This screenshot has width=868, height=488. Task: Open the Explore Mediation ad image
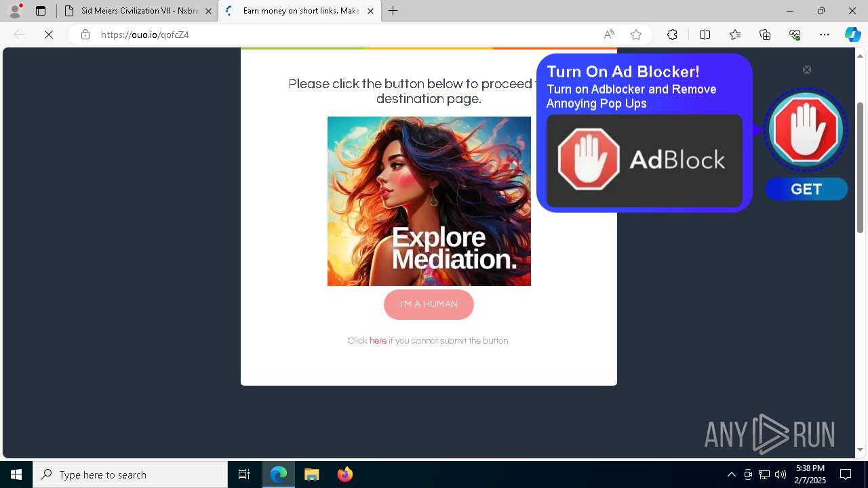[429, 201]
